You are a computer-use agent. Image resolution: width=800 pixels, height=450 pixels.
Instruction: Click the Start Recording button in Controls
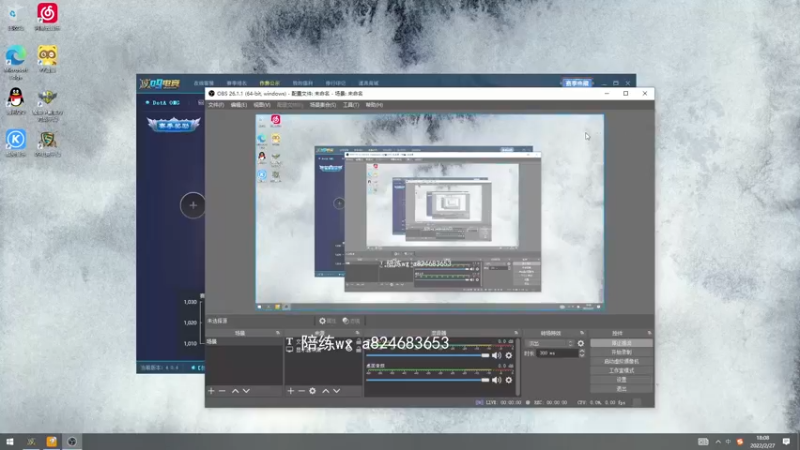[621, 353]
